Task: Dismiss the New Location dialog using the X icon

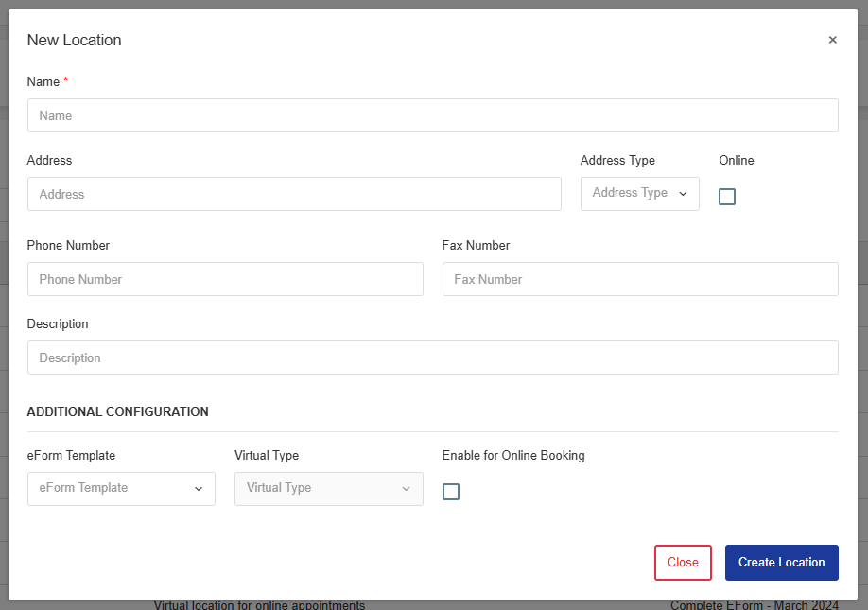Action: click(832, 40)
